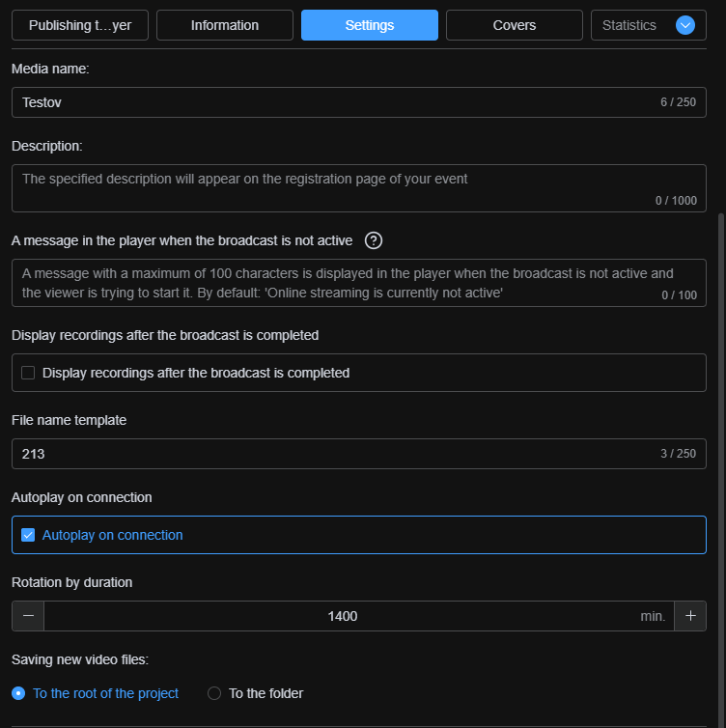Click the Media name label
Screen dimensions: 726x728
(50, 69)
